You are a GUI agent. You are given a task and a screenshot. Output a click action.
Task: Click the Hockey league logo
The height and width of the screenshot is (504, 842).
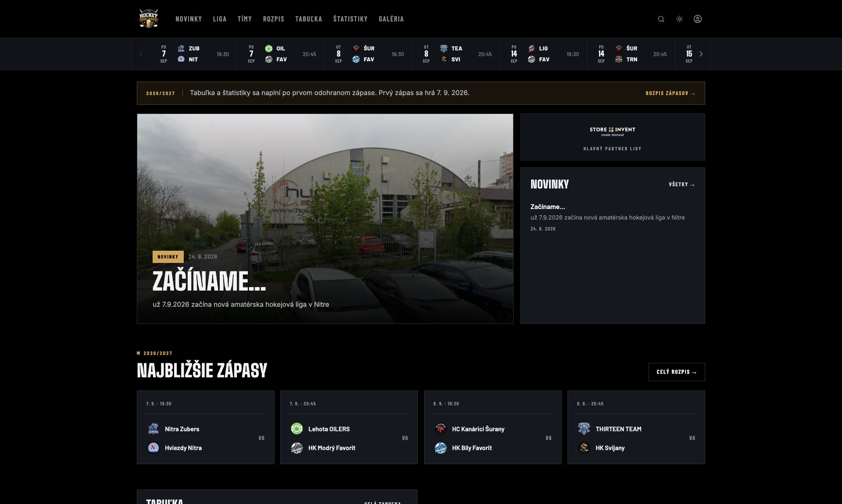pos(149,19)
